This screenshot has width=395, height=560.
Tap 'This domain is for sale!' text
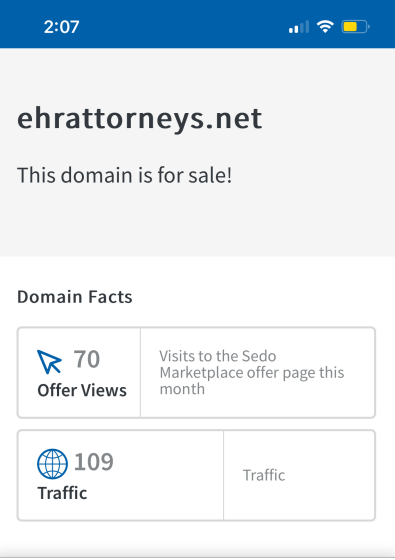click(125, 175)
